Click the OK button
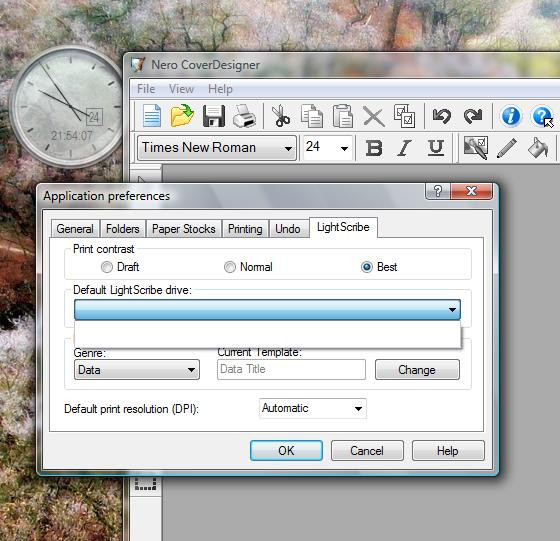This screenshot has height=541, width=560. (286, 451)
